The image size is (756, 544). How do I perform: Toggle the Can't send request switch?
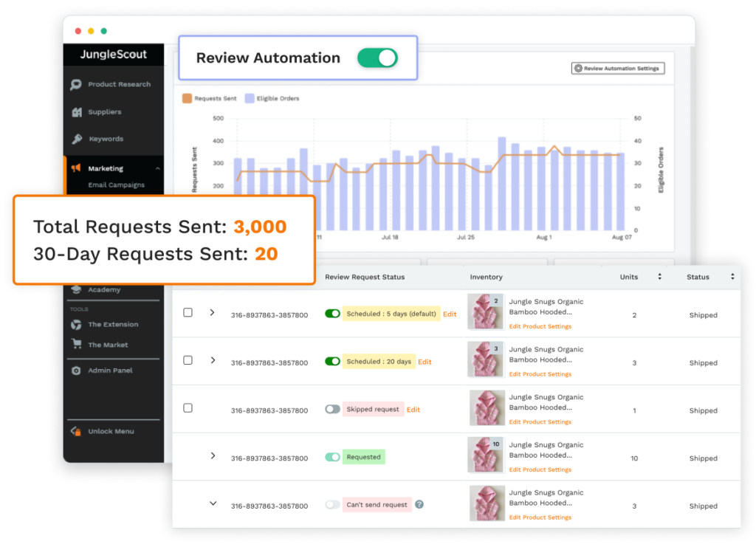pyautogui.click(x=333, y=504)
